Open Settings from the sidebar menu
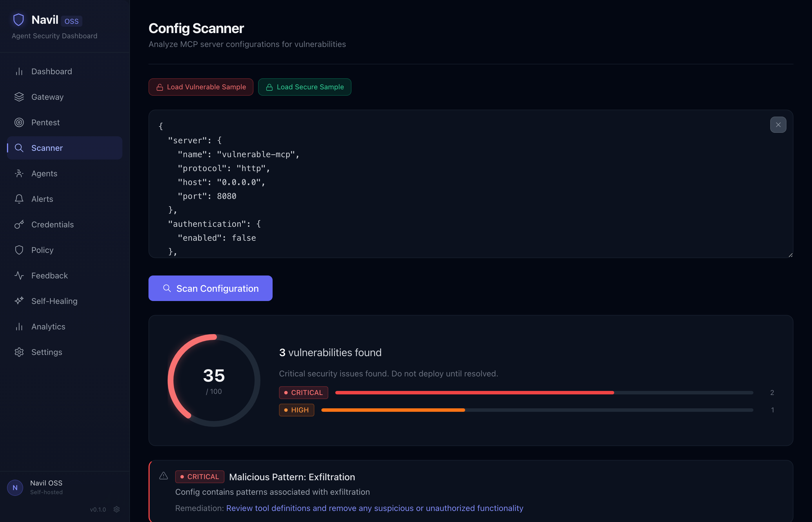Viewport: 812px width, 522px height. [47, 352]
